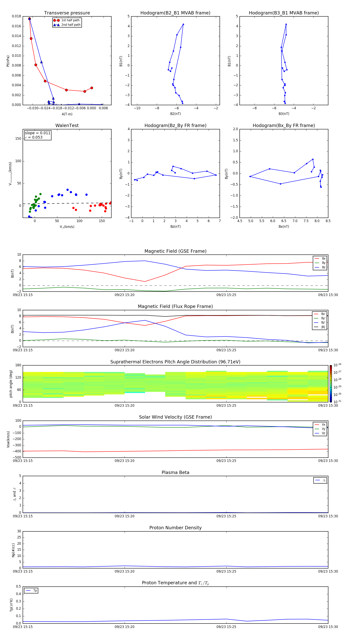Click the 'Proton Number Density' title
The width and height of the screenshot is (351, 644).
click(x=175, y=528)
